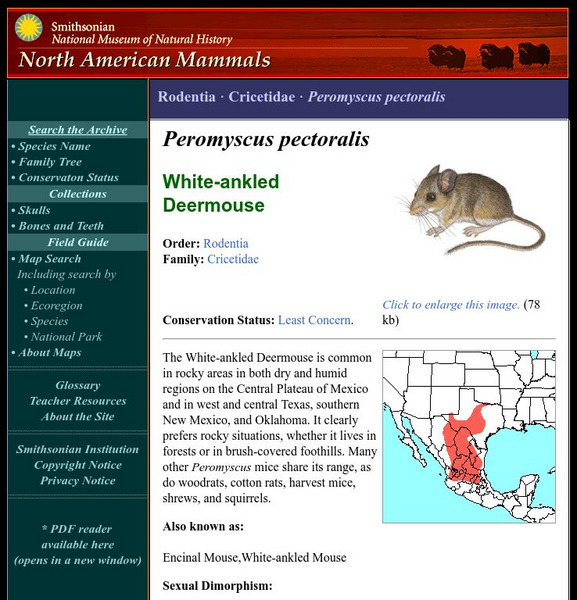This screenshot has width=577, height=600.
Task: Search maps by National Park
Action: point(66,337)
